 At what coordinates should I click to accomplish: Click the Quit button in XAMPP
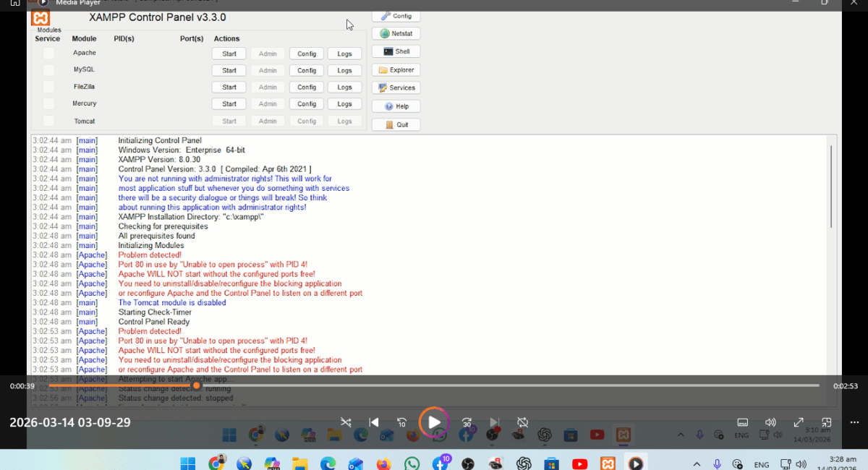point(396,124)
